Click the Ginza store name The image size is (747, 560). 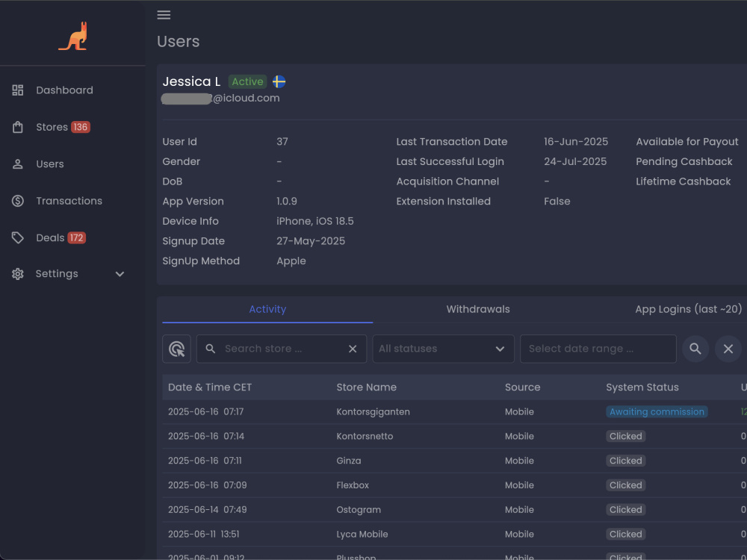(349, 461)
